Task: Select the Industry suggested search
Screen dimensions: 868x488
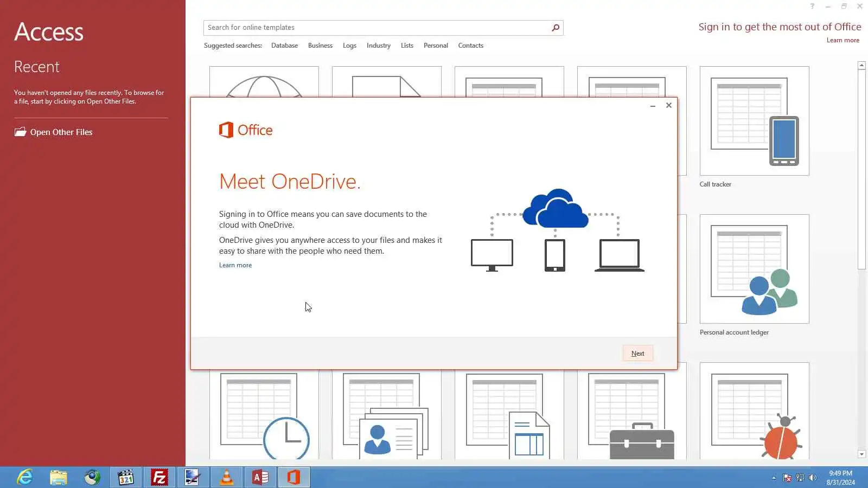Action: click(x=378, y=46)
